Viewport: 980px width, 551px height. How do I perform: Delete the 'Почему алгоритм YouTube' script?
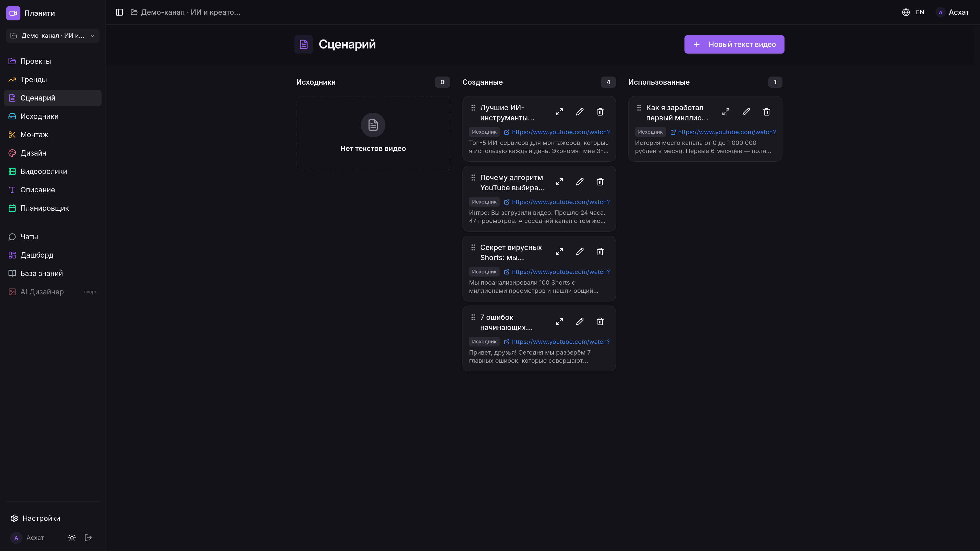[x=600, y=182]
